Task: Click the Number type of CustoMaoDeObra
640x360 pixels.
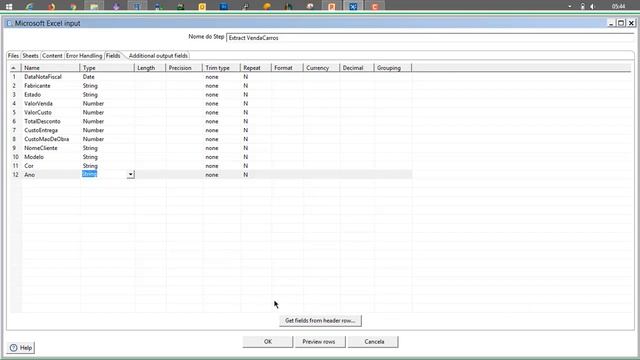Action: point(93,139)
